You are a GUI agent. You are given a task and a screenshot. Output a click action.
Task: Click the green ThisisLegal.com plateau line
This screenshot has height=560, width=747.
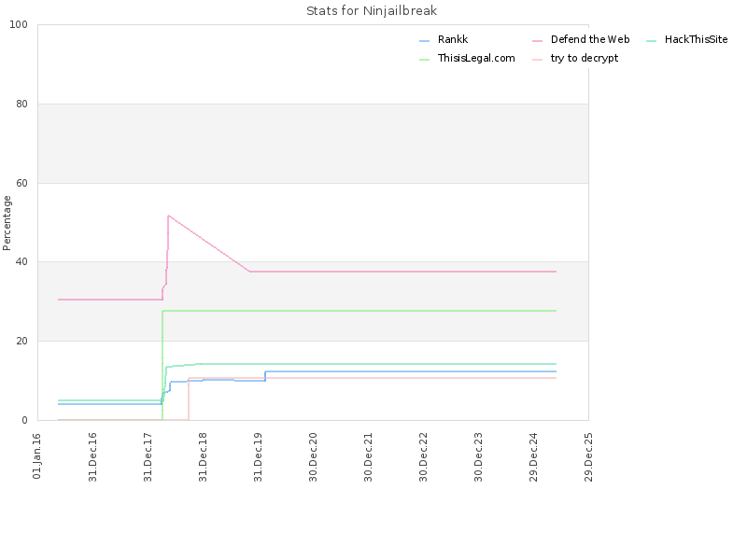[359, 311]
